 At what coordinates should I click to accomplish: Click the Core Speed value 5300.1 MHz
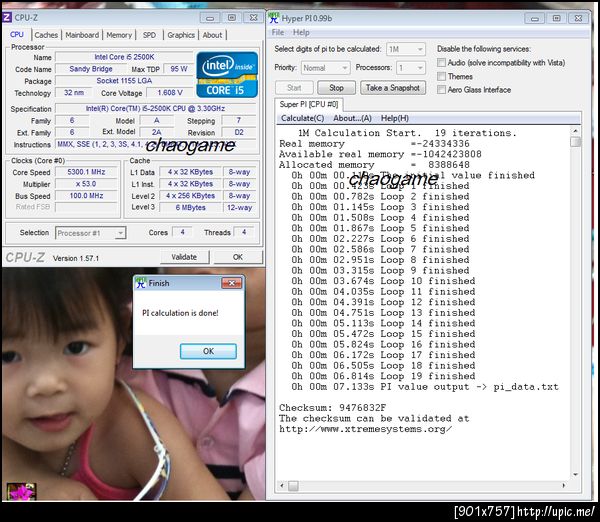(x=86, y=172)
